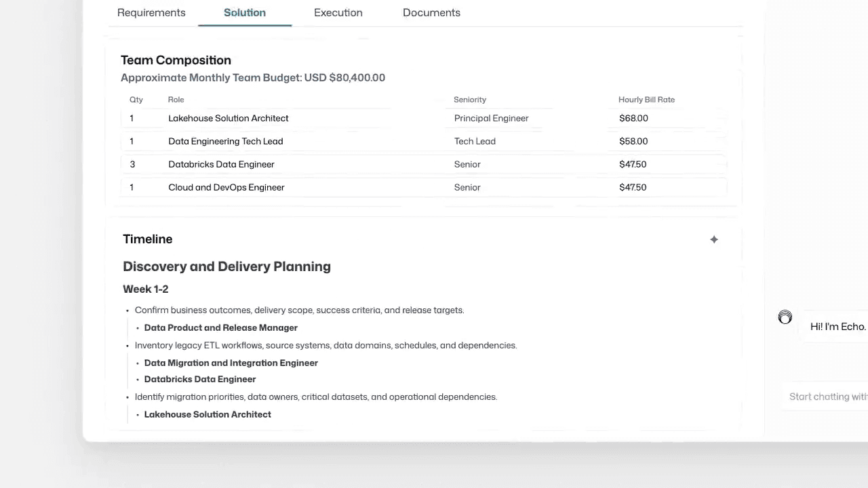Select the Solution tab

[245, 13]
